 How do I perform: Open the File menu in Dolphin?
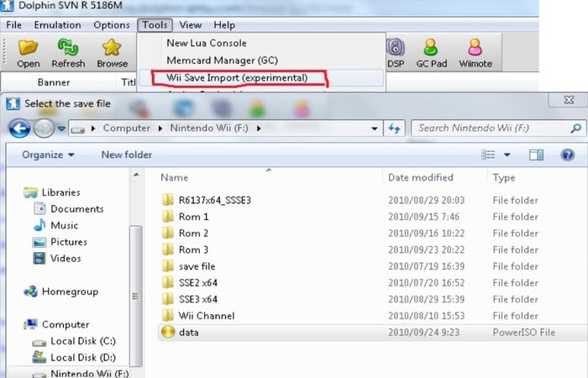(14, 25)
